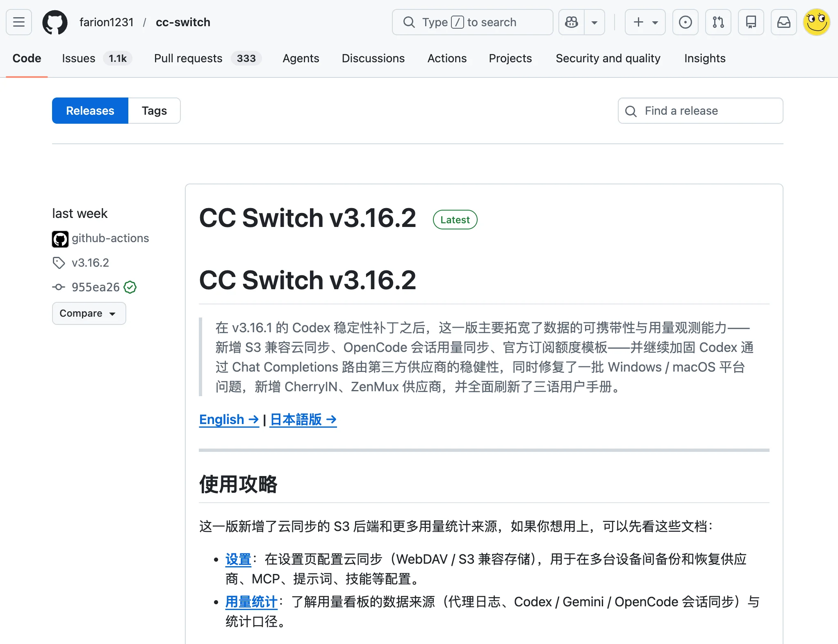Open the v3.16.2 tag link
The width and height of the screenshot is (838, 644).
90,263
